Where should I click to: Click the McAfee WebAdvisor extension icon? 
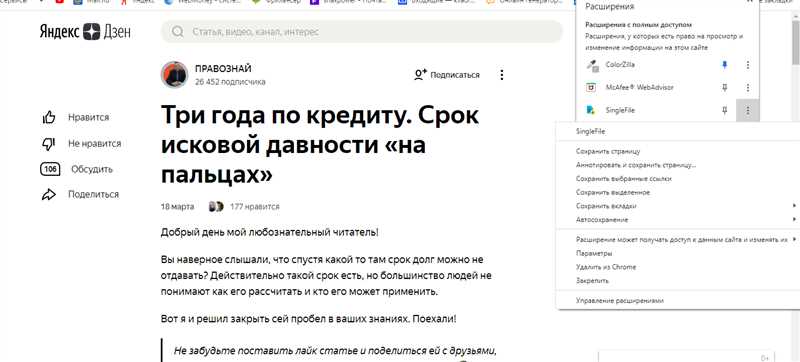[592, 87]
